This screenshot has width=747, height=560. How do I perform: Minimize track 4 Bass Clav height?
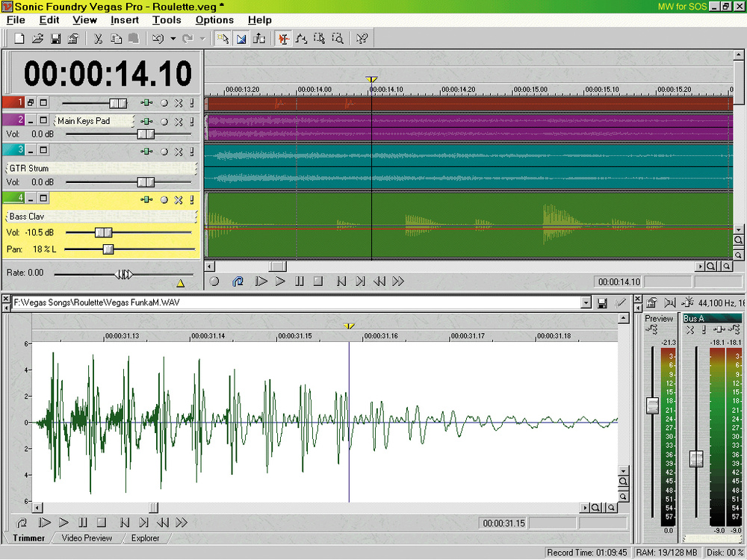click(x=32, y=199)
